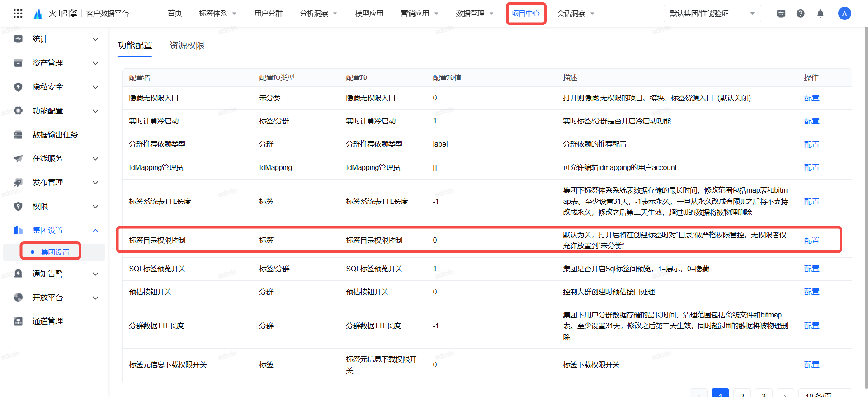Open the help question mark icon

pyautogui.click(x=800, y=14)
